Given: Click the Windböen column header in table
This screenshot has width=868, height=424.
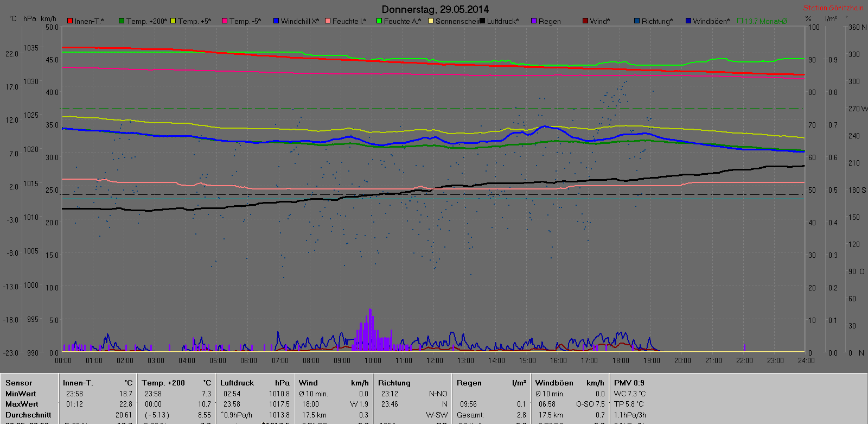Looking at the screenshot, I should tap(554, 383).
